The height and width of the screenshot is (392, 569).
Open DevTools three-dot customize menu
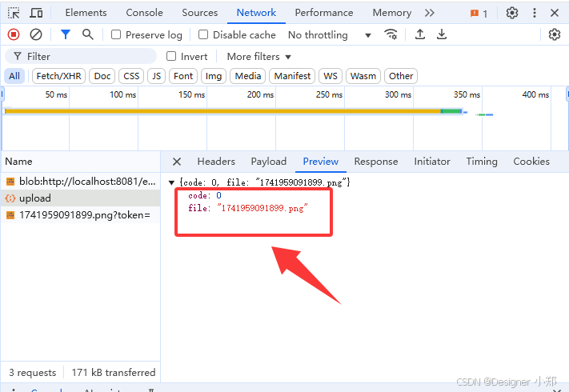[534, 13]
